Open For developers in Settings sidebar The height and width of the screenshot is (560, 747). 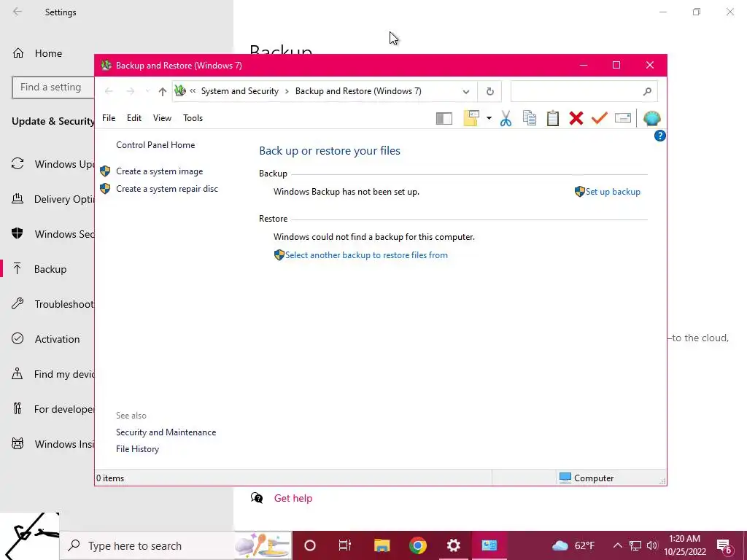coord(53,409)
